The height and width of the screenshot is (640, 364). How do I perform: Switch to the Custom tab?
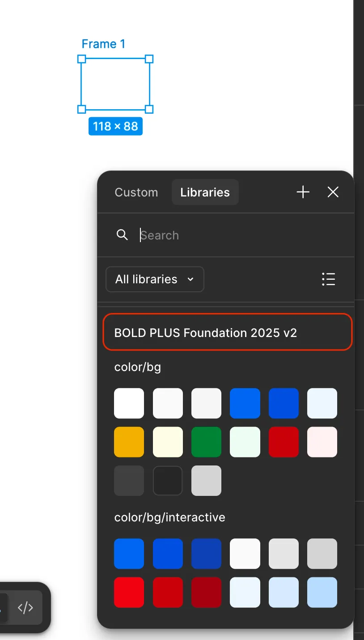click(136, 192)
